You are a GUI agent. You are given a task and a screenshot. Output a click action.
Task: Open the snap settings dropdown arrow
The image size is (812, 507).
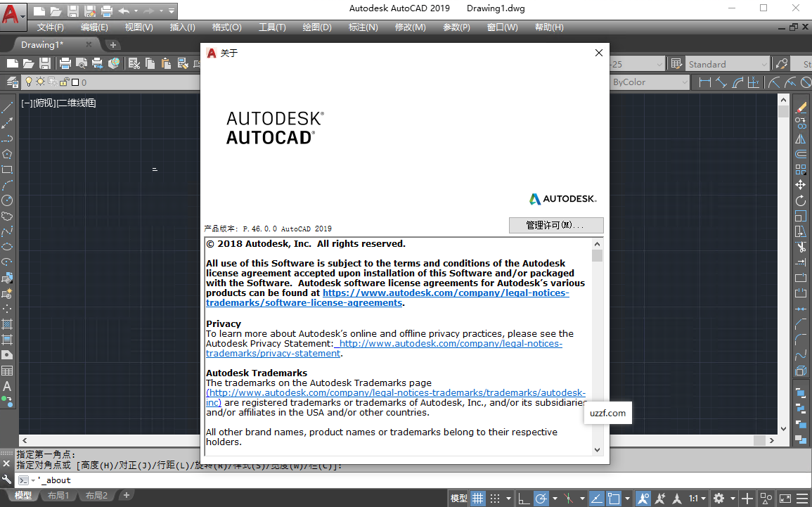[508, 498]
